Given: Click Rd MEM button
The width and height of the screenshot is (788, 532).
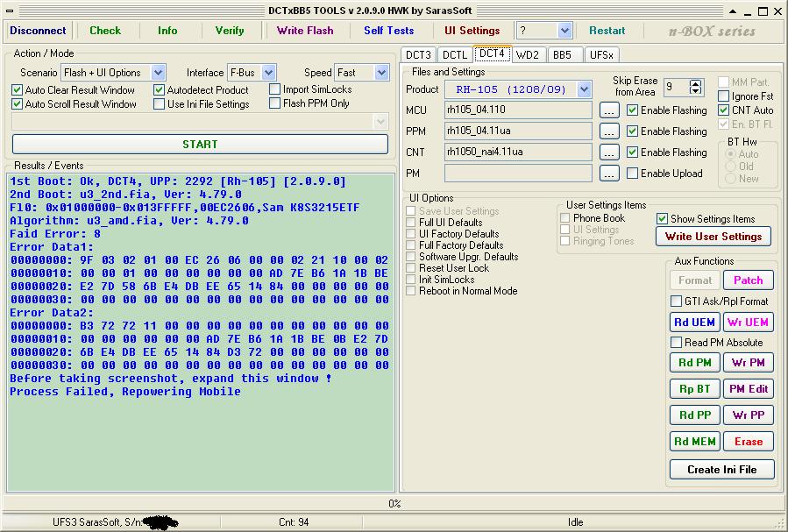Looking at the screenshot, I should [x=694, y=442].
